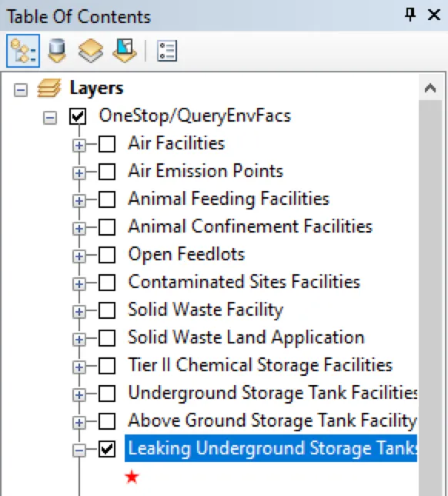Expand the Solid Waste Land Application layer
This screenshot has height=496, width=448.
pyautogui.click(x=79, y=340)
